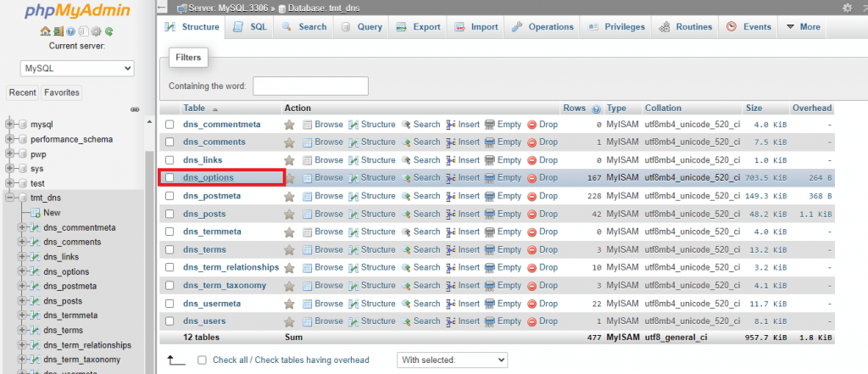Click Search for dns_termmeta row
The height and width of the screenshot is (374, 868).
pyautogui.click(x=420, y=232)
